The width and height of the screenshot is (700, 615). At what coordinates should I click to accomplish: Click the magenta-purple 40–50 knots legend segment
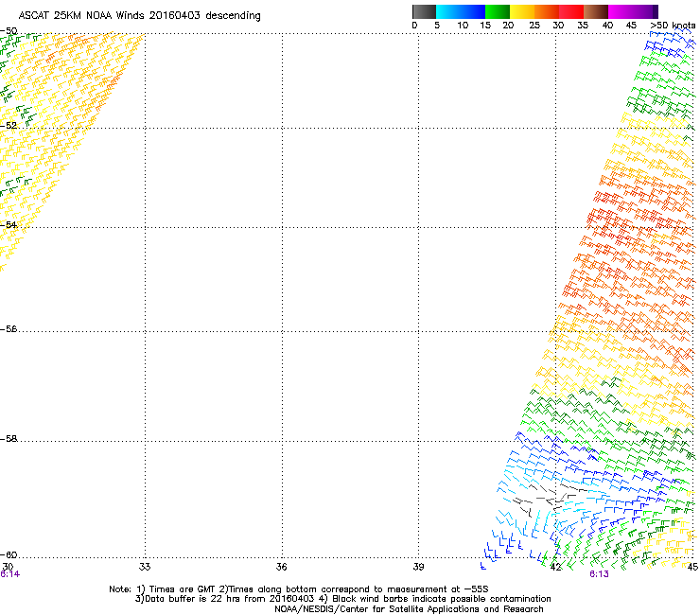(x=633, y=11)
